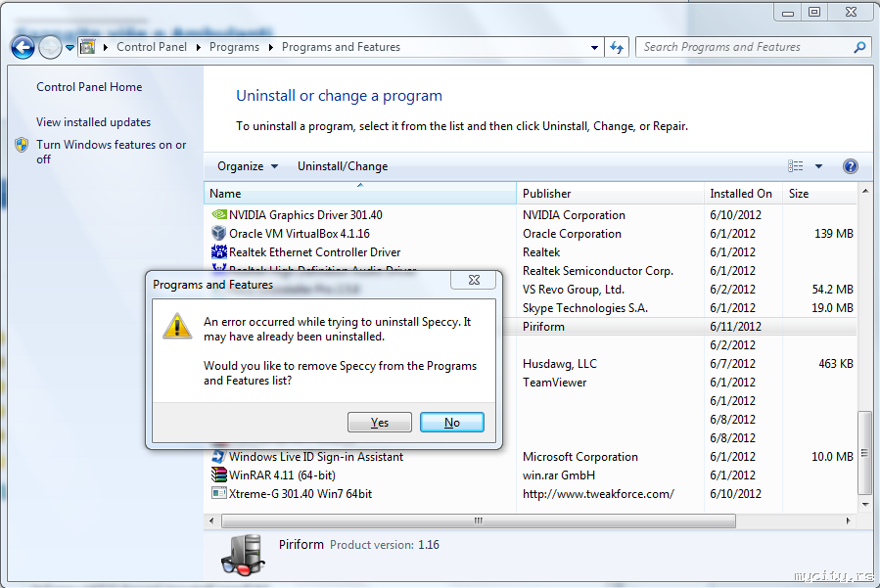Screen dimensions: 880x588
Task: Open Control Panel Home link
Action: 89,87
